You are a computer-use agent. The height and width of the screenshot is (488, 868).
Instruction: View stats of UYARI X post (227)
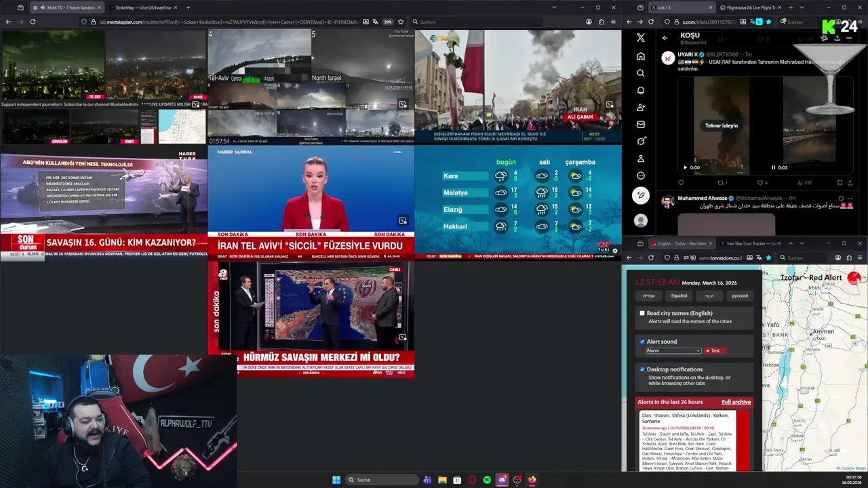804,182
